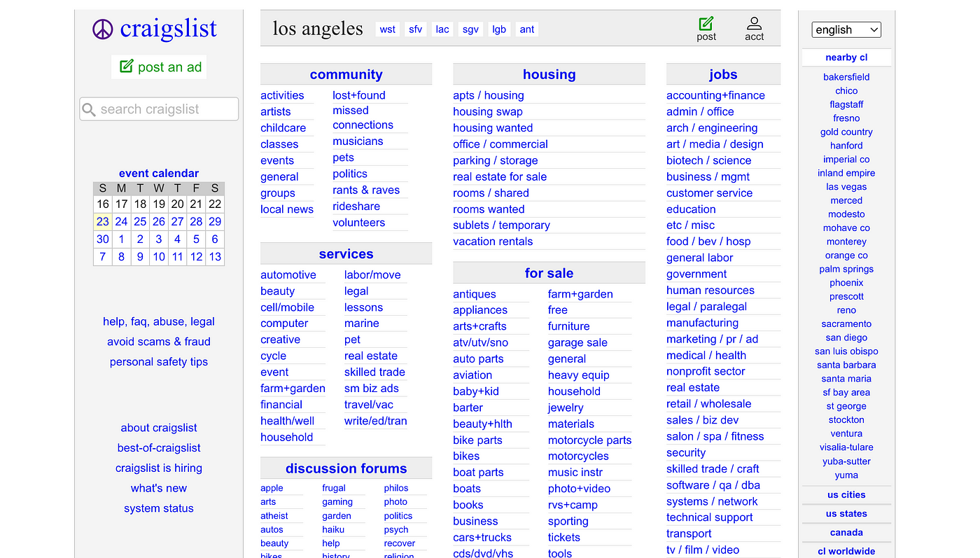980x558 pixels.
Task: Open 'cars+trucks' for sale link
Action: [482, 538]
